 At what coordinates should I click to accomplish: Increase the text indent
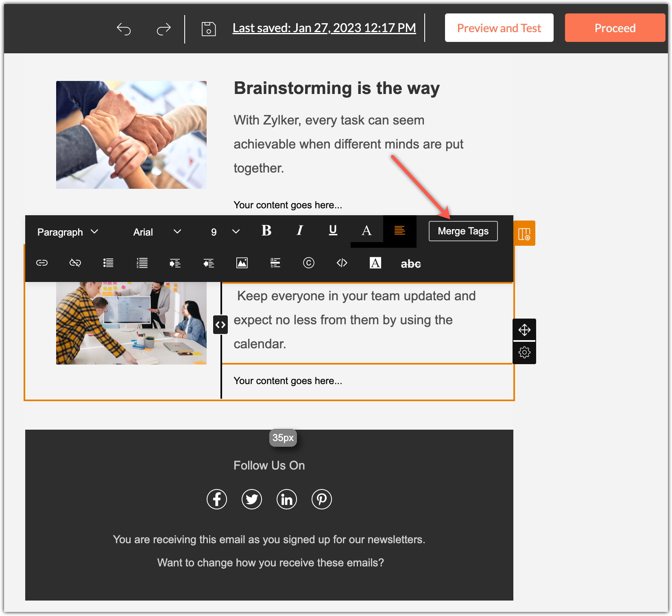click(x=175, y=263)
